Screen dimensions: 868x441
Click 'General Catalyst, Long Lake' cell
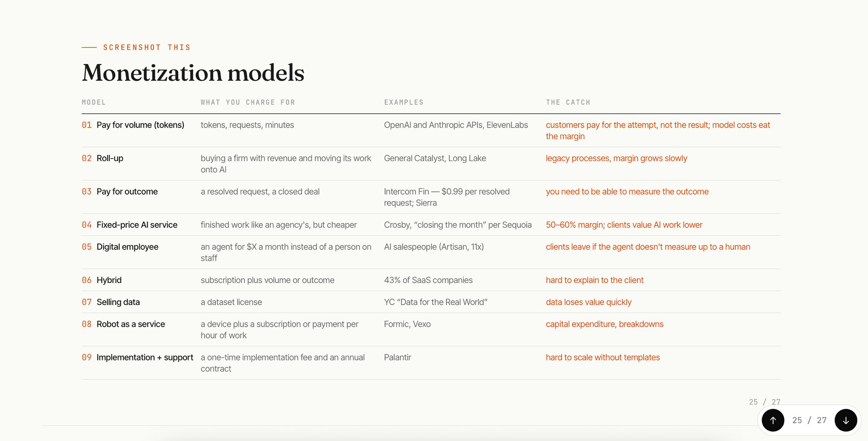435,158
